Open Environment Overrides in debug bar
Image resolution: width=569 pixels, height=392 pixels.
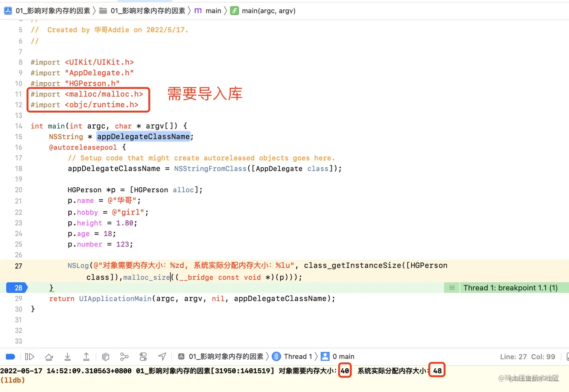click(x=143, y=357)
